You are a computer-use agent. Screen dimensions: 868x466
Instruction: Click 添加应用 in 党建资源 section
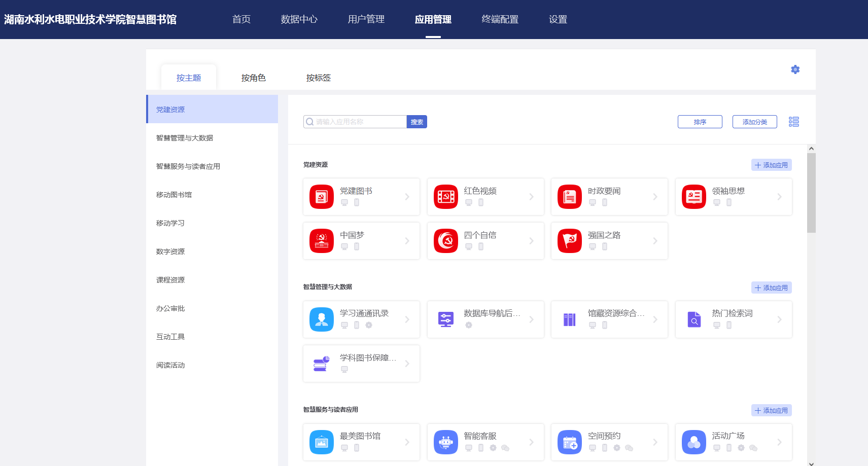pyautogui.click(x=771, y=165)
